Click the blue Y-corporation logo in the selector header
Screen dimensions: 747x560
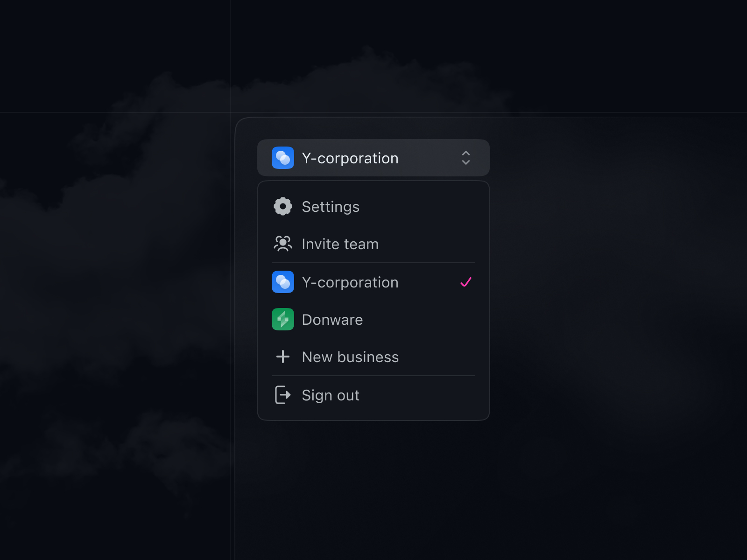tap(283, 158)
